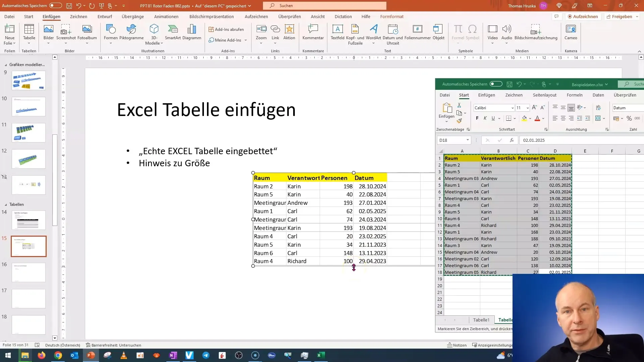
Task: Click the Diagramm chart icon
Action: (192, 29)
